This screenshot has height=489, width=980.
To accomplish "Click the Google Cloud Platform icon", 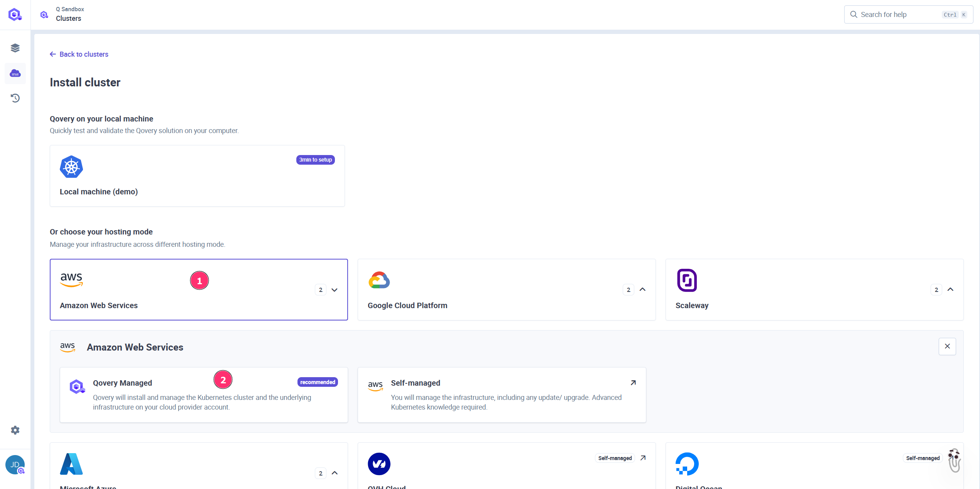I will (x=379, y=280).
